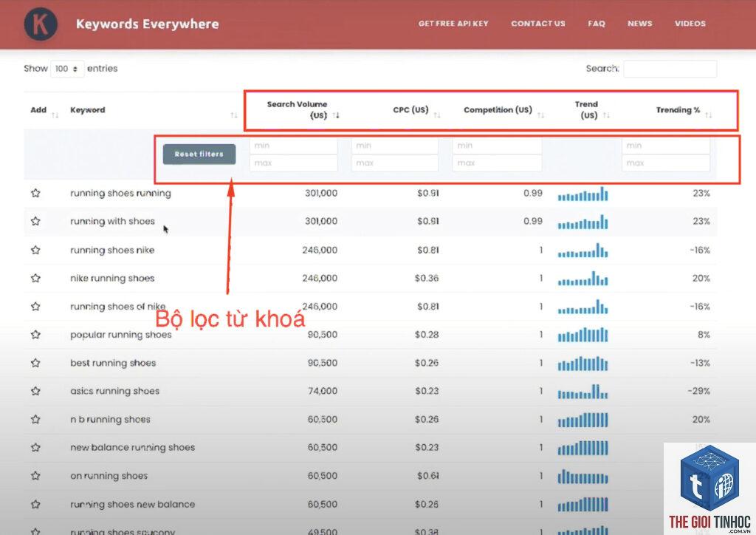The height and width of the screenshot is (535, 756).
Task: Sort by the Add column arrows
Action: 55,115
